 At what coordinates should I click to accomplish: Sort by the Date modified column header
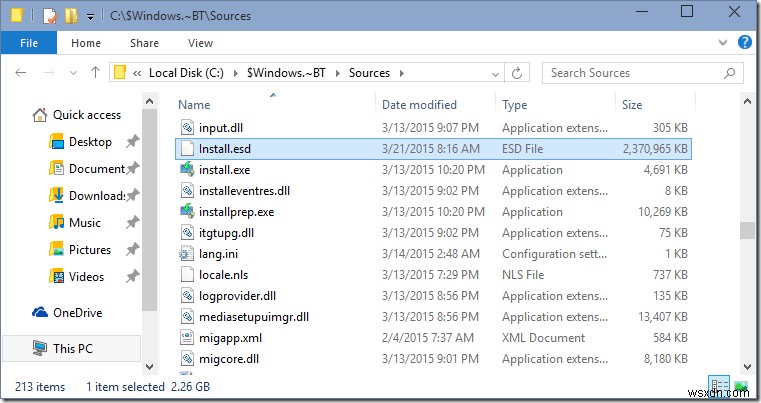419,105
